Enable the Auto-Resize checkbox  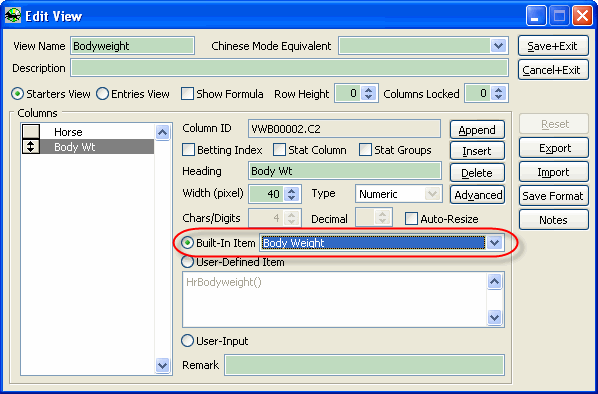(411, 219)
